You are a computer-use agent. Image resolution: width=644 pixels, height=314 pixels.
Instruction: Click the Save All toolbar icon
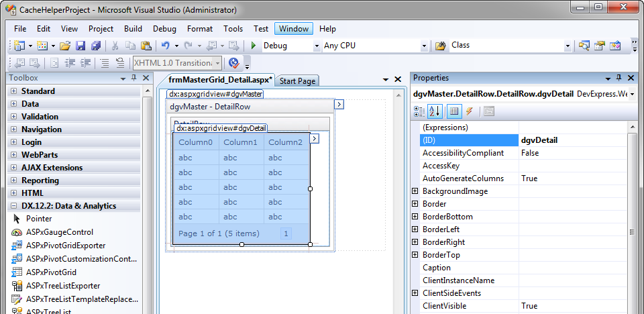pos(96,46)
